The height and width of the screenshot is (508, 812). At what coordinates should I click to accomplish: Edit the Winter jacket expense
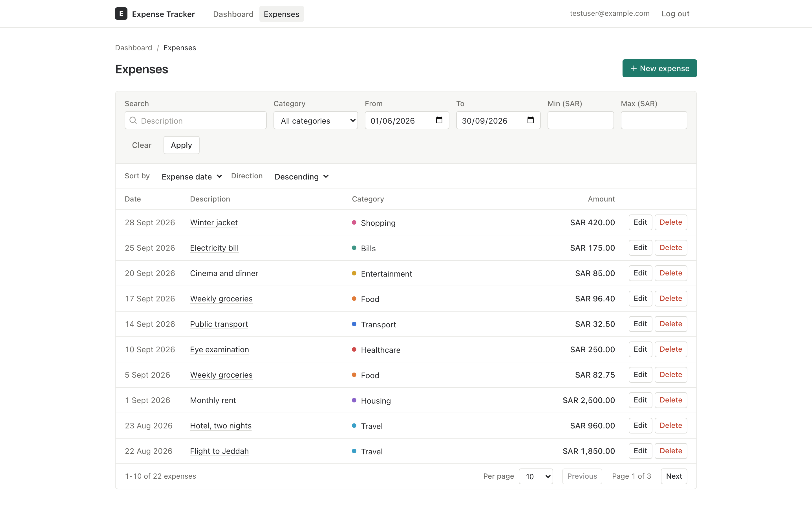[x=640, y=222]
